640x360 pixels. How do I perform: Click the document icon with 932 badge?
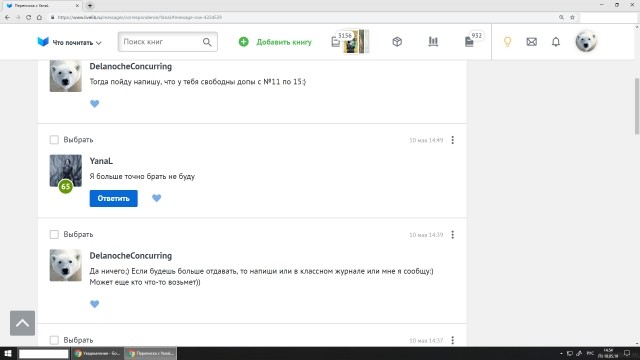pyautogui.click(x=469, y=42)
